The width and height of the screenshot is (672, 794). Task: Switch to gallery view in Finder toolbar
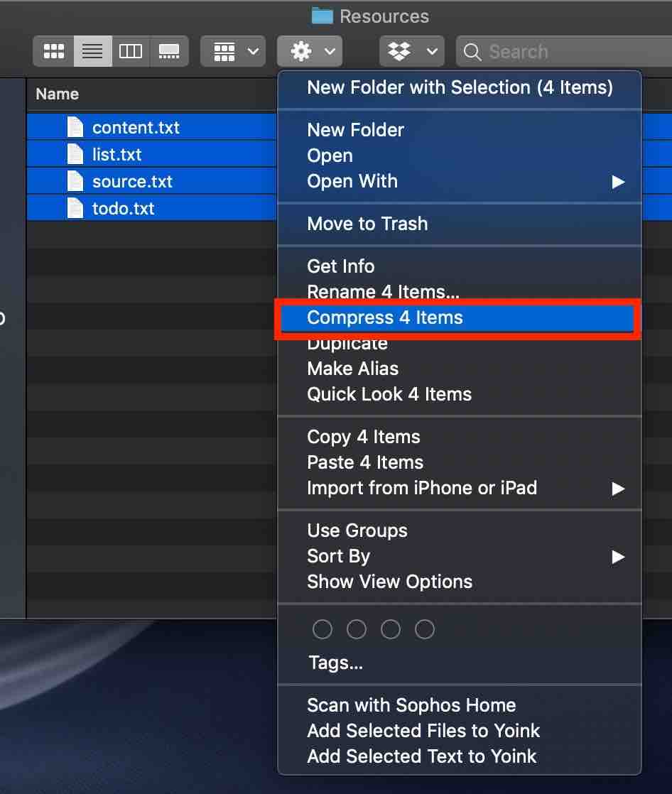click(169, 51)
